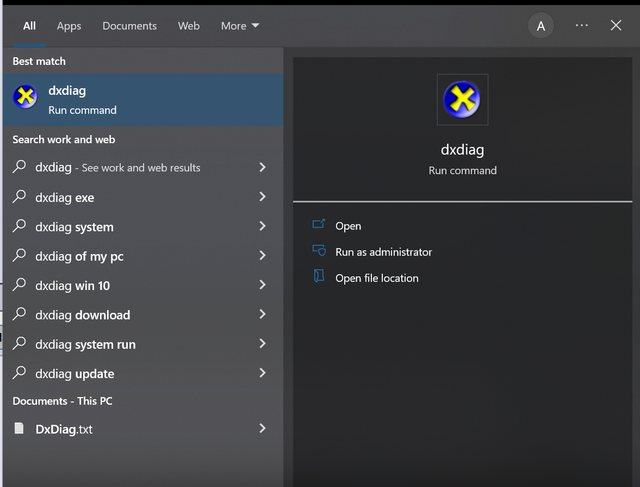Select the dxdiag win 10 suggestion

[x=143, y=285]
